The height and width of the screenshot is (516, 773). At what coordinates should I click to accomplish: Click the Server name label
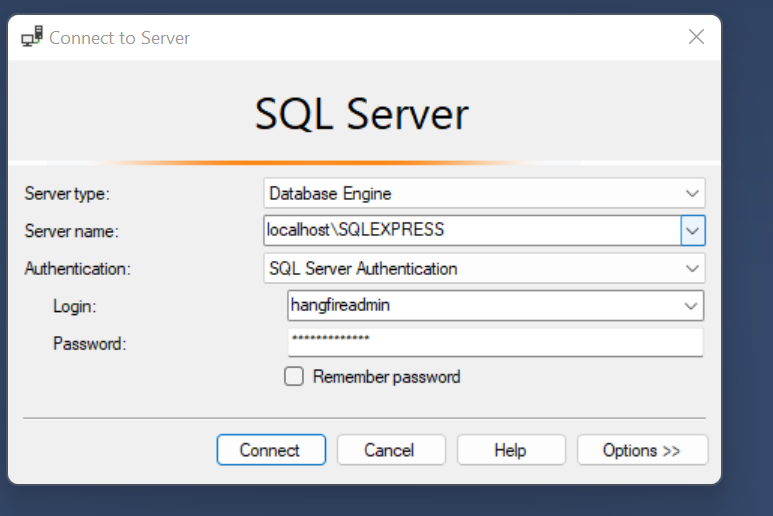click(x=71, y=231)
